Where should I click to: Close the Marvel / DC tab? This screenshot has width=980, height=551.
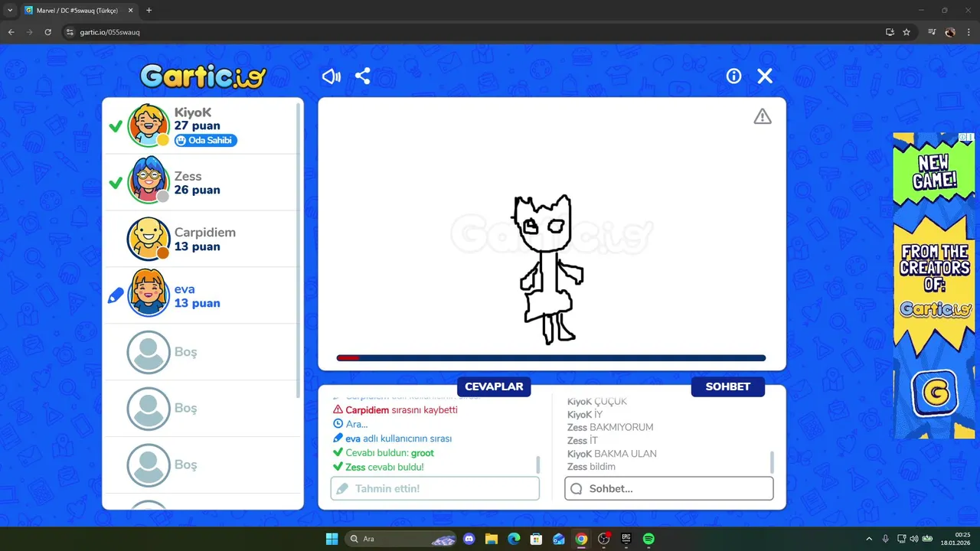(131, 10)
